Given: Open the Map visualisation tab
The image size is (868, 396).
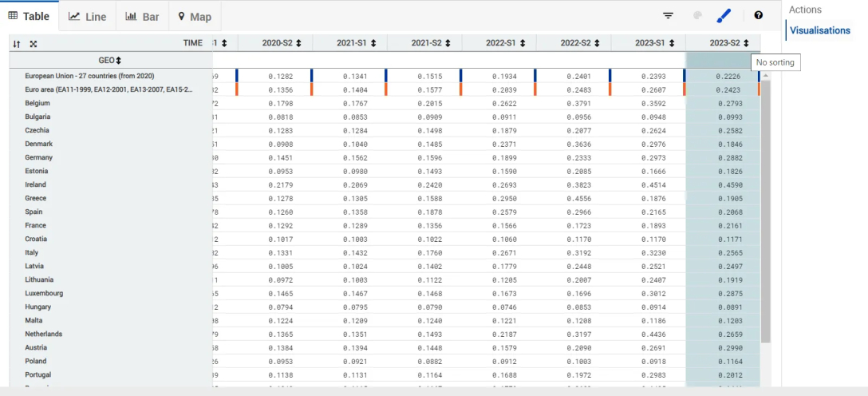Looking at the screenshot, I should [x=195, y=17].
